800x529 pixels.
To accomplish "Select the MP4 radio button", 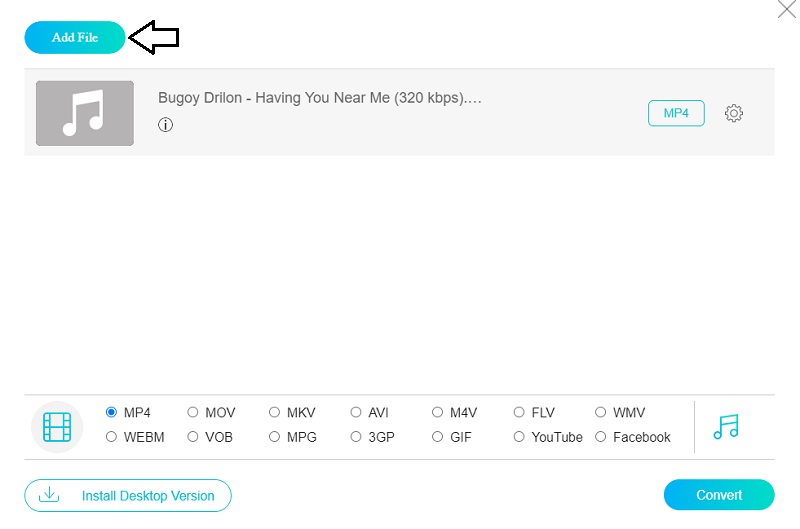I will (x=111, y=412).
